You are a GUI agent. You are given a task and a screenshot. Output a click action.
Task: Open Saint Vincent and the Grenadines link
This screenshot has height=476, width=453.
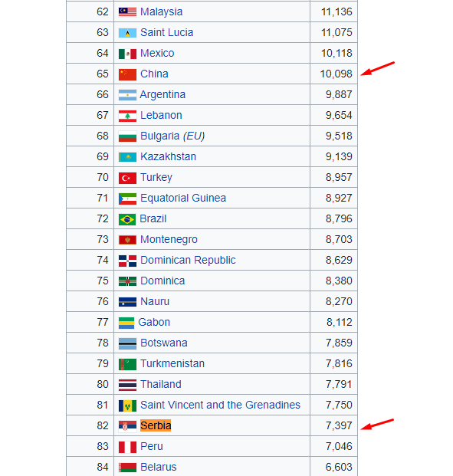pos(220,405)
